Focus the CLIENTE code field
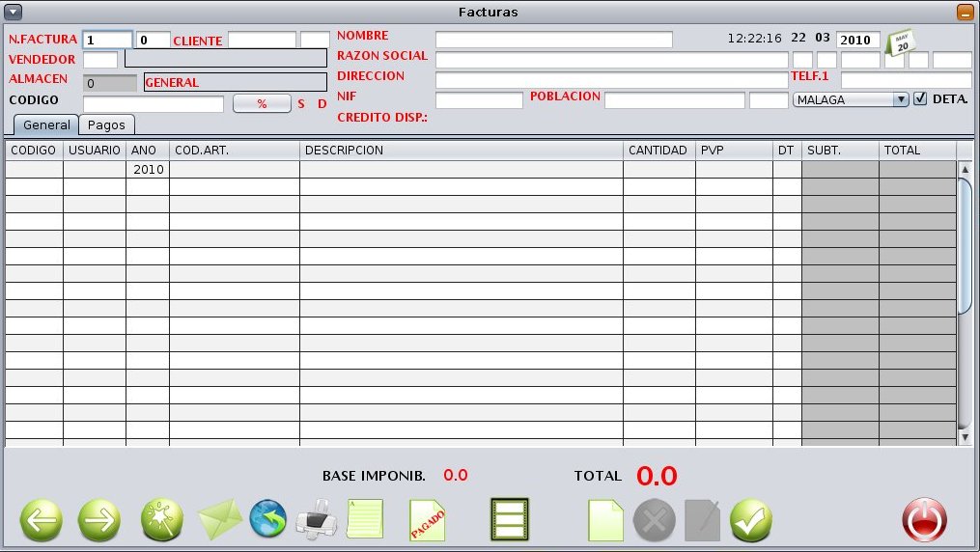The image size is (980, 552). pos(262,40)
